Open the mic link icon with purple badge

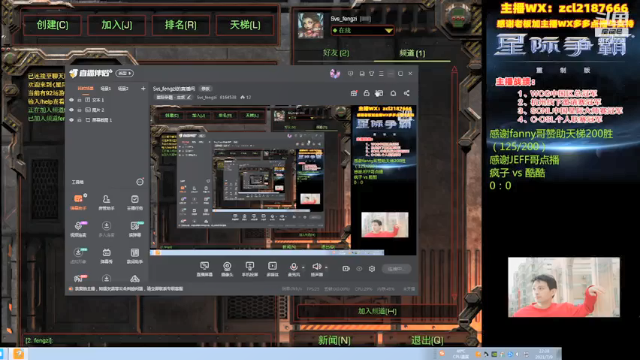(x=78, y=229)
